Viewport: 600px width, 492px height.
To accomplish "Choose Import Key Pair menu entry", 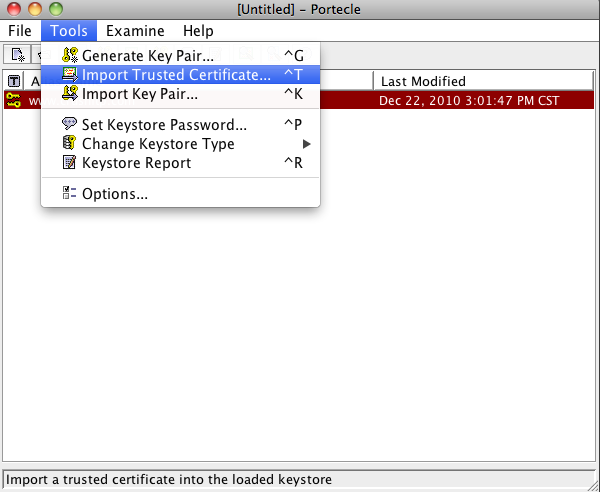I will coord(180,94).
